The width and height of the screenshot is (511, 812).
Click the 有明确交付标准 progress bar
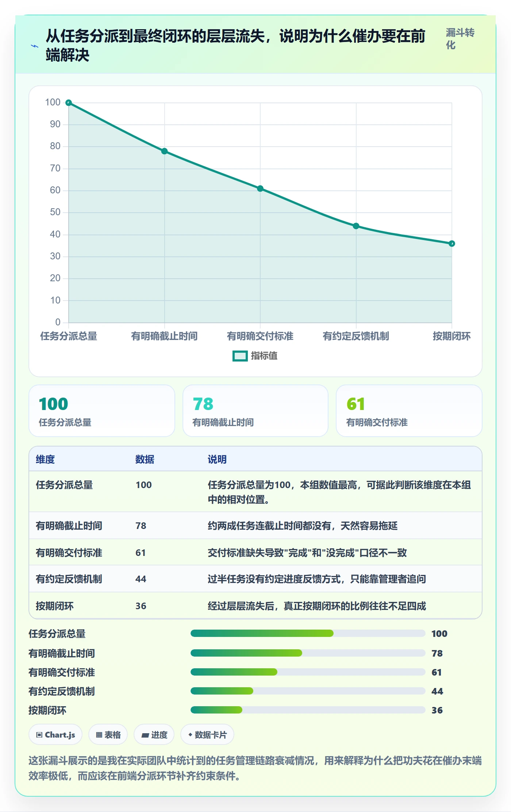point(308,672)
